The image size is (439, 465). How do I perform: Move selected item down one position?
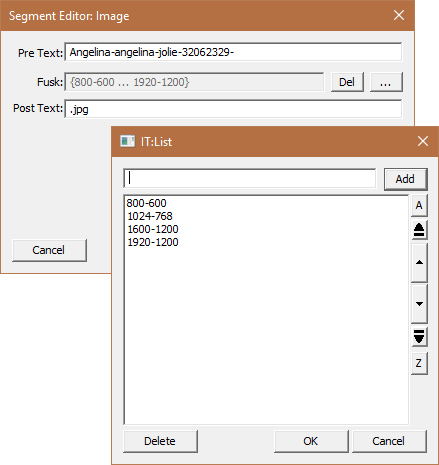[419, 304]
